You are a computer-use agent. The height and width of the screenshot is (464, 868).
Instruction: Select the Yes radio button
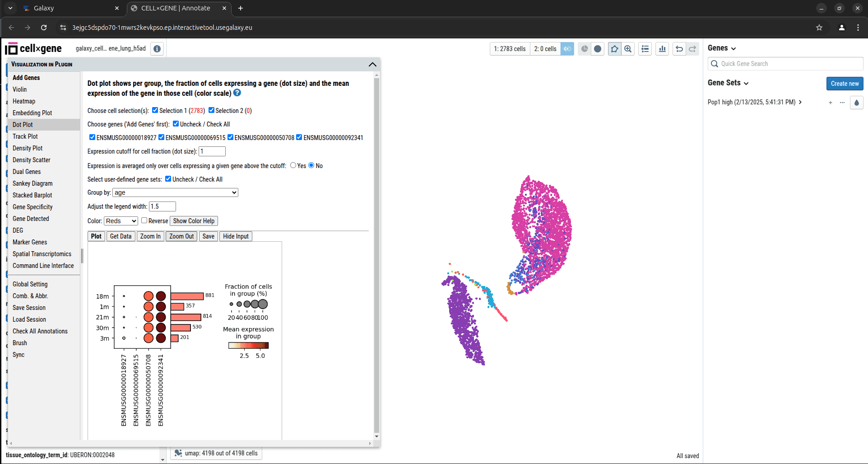click(293, 165)
